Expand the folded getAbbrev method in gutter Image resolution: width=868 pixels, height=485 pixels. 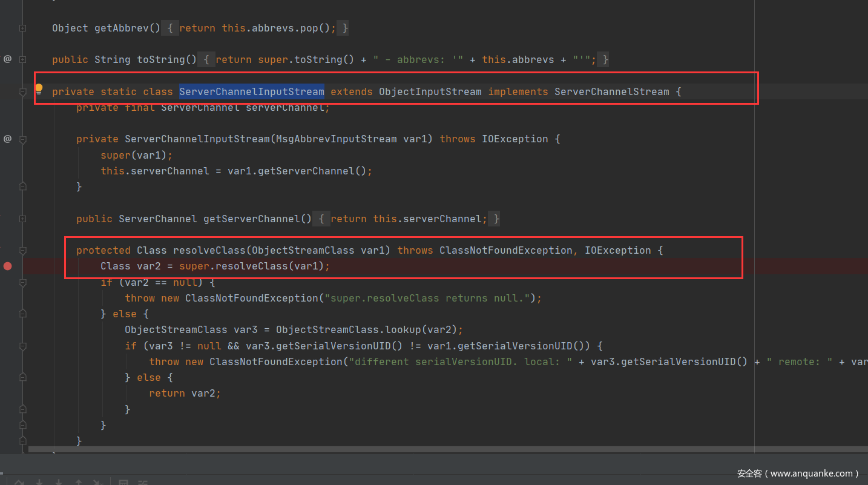pyautogui.click(x=22, y=28)
